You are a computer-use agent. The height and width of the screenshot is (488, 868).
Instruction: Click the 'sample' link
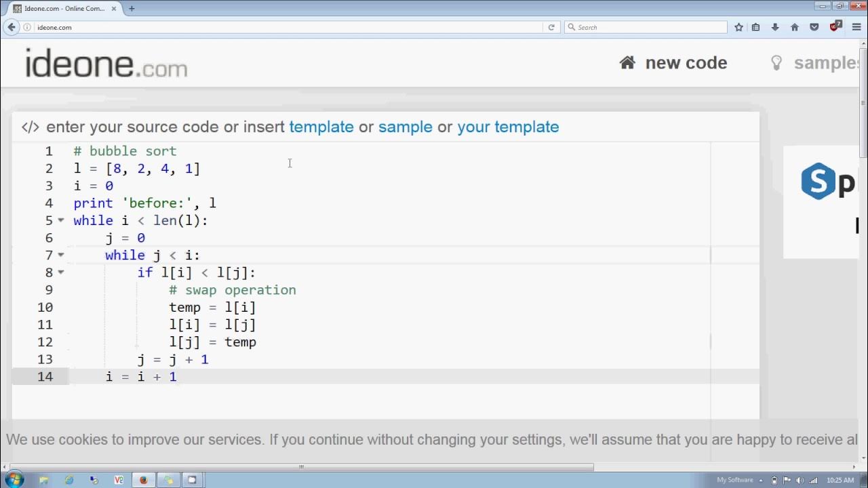click(x=405, y=127)
